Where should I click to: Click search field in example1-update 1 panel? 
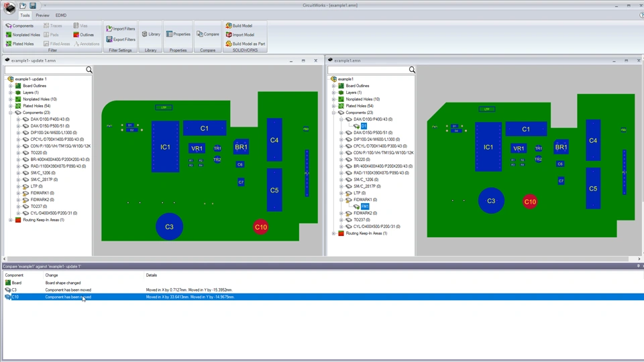point(45,70)
